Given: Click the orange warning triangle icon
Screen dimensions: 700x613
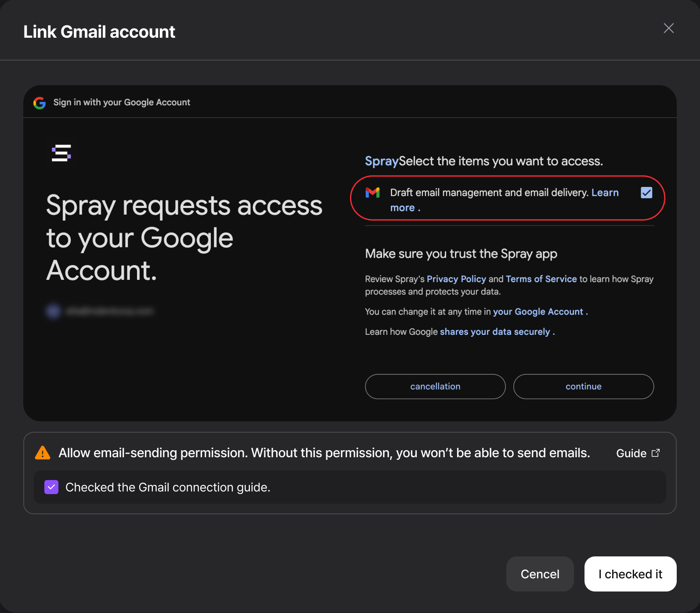Looking at the screenshot, I should pos(43,452).
